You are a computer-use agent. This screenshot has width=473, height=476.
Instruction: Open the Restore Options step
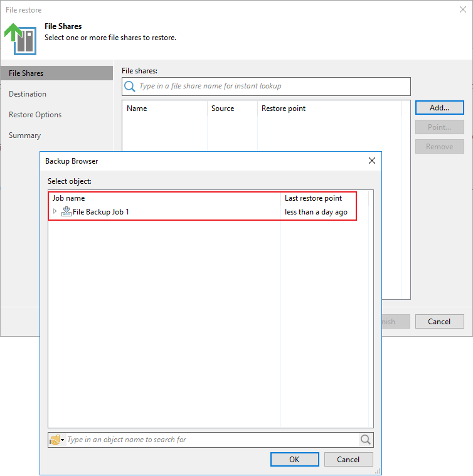click(35, 115)
